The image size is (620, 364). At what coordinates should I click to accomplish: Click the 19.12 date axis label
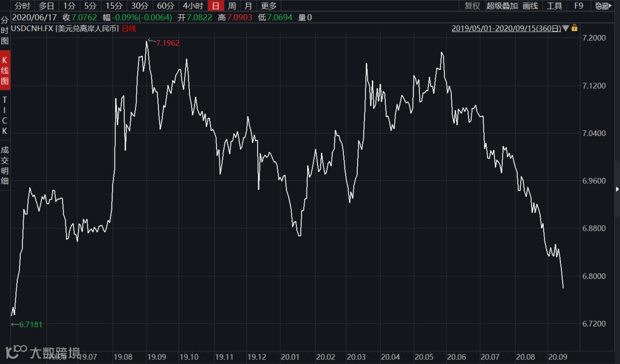pos(257,357)
